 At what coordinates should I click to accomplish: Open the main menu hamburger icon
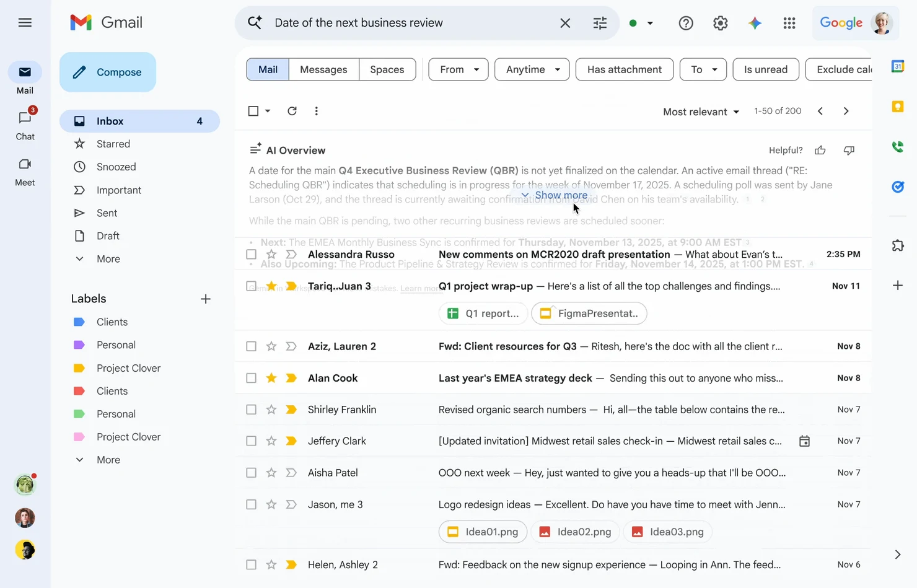tap(25, 23)
